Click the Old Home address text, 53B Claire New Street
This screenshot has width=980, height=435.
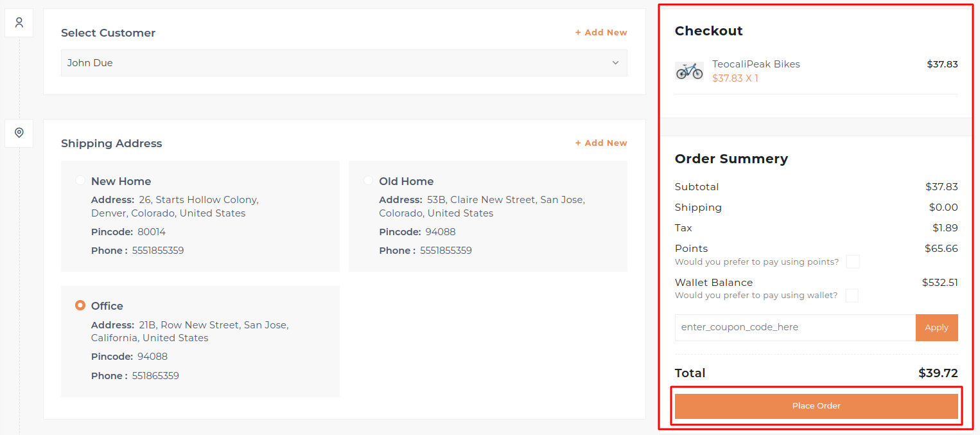point(482,206)
